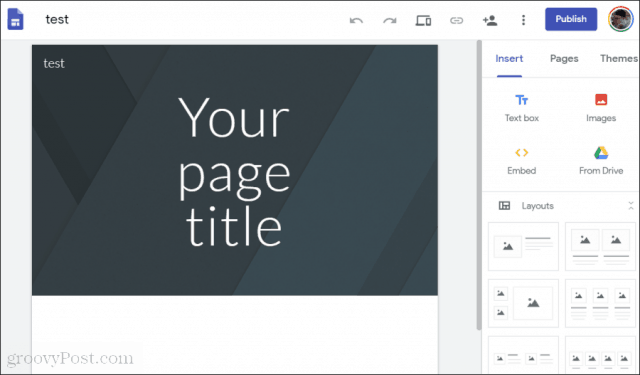Screen dimensions: 640x375
Task: Open the device preview icon
Action: click(x=423, y=20)
